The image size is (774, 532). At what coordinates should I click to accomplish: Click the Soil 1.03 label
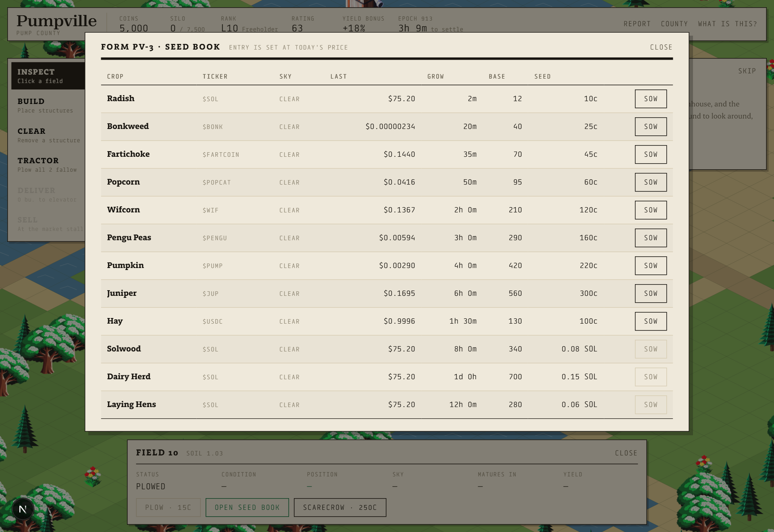click(204, 453)
